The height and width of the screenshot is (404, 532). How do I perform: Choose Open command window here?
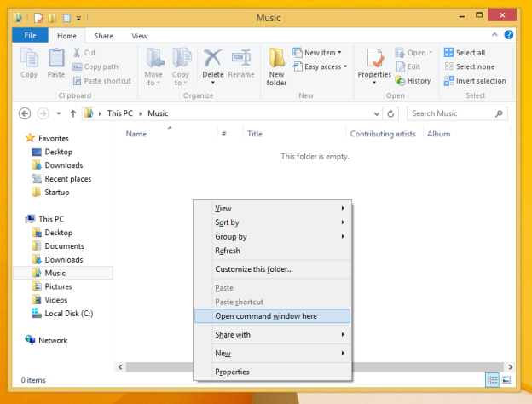pyautogui.click(x=272, y=316)
